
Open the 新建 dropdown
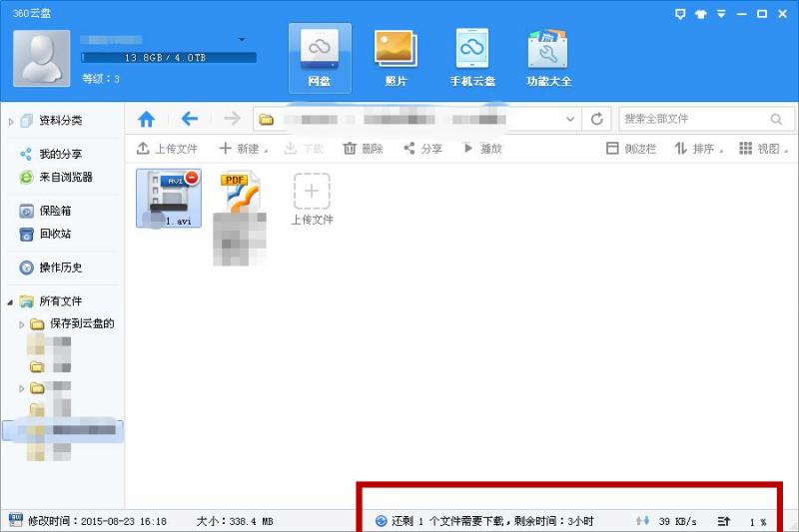click(x=243, y=149)
